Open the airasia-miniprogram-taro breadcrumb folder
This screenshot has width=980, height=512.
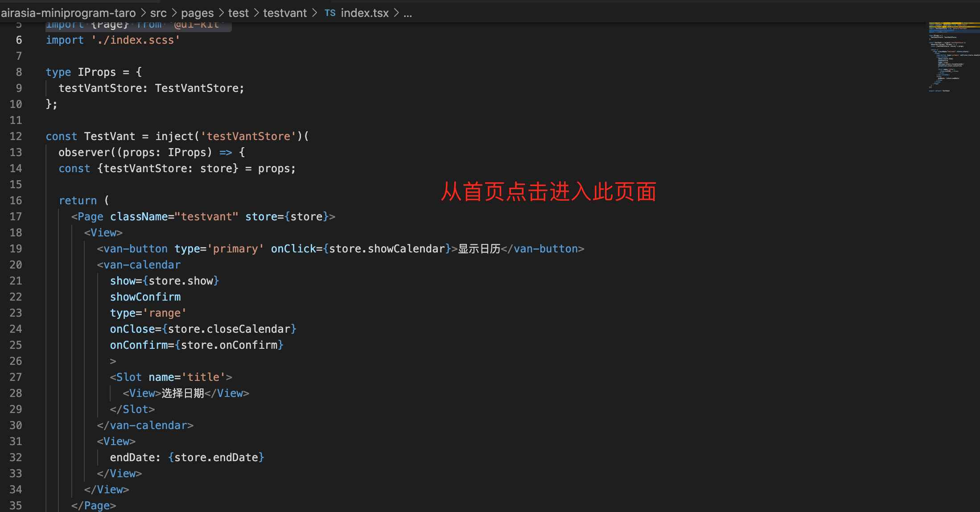[x=68, y=13]
